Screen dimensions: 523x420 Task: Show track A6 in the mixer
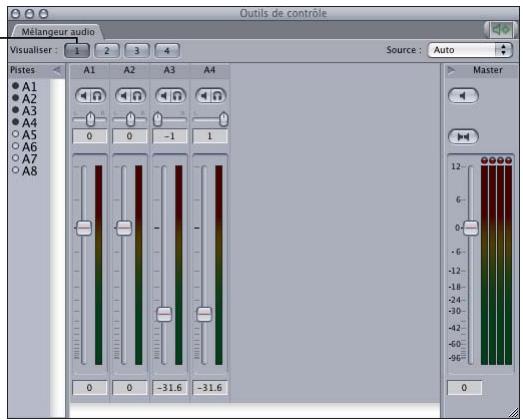pos(15,146)
